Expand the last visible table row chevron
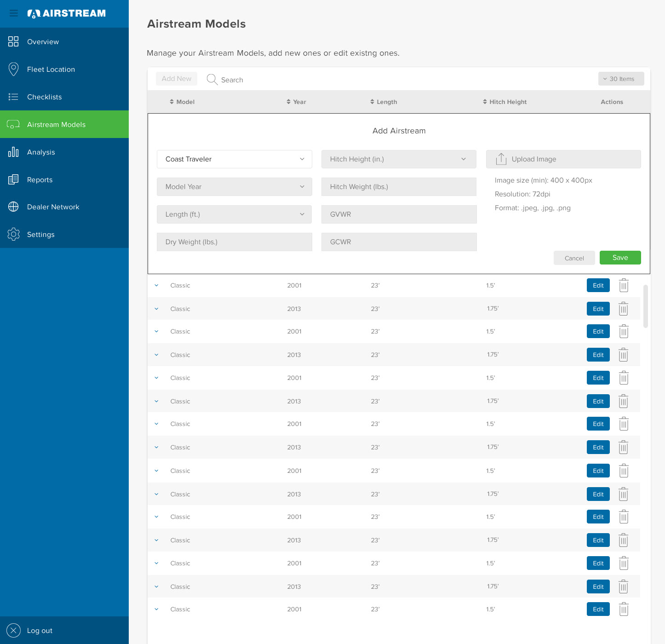Viewport: 665px width, 644px height. tap(156, 609)
